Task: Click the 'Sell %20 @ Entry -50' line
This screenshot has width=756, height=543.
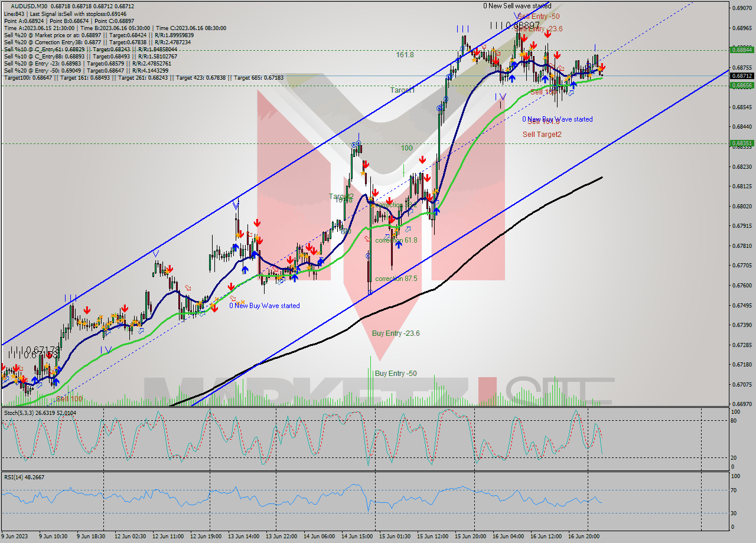Action: pos(85,71)
